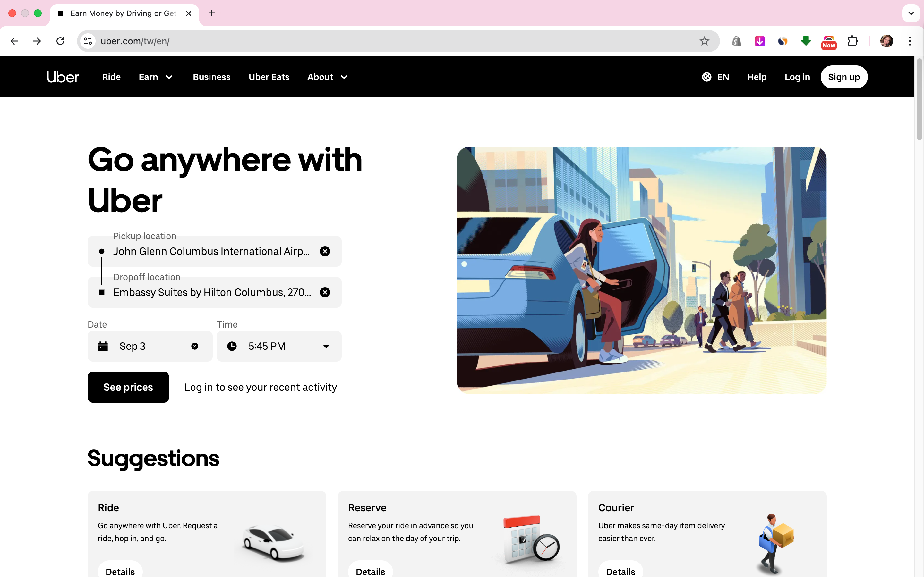Click the globe EN language selector
Viewport: 924px width, 577px height.
tap(715, 77)
